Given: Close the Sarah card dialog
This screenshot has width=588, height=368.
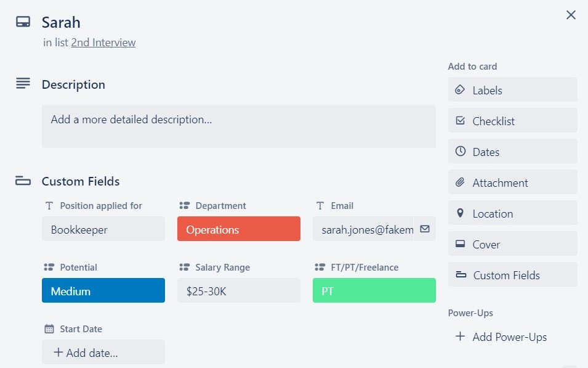Looking at the screenshot, I should pyautogui.click(x=571, y=15).
